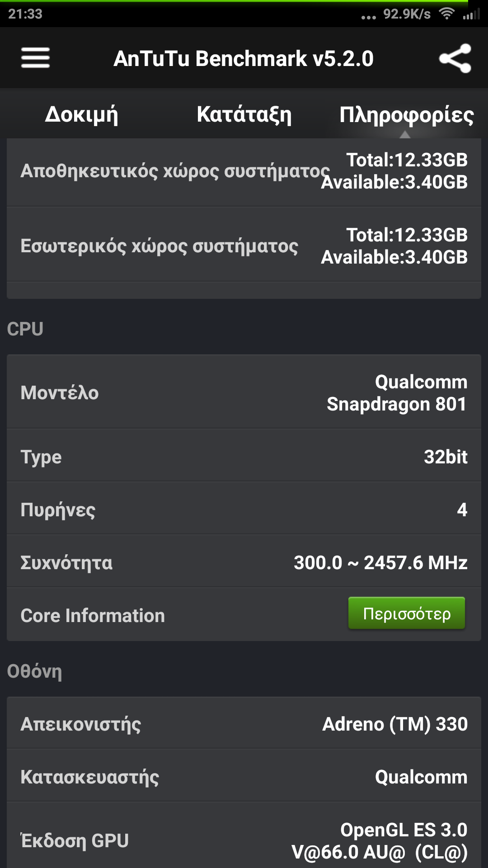The image size is (488, 868).
Task: Select the Κατασκευαστής Qualcomm row
Action: 244,777
